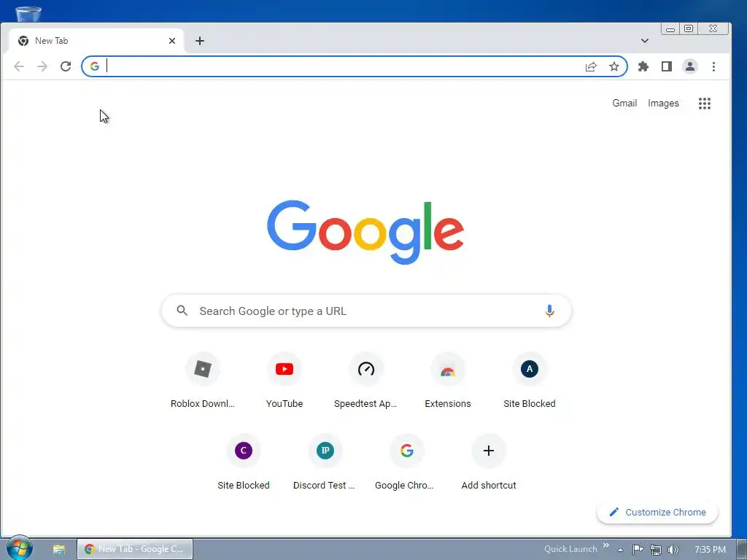Share this page via share icon
The width and height of the screenshot is (747, 560).
(591, 66)
